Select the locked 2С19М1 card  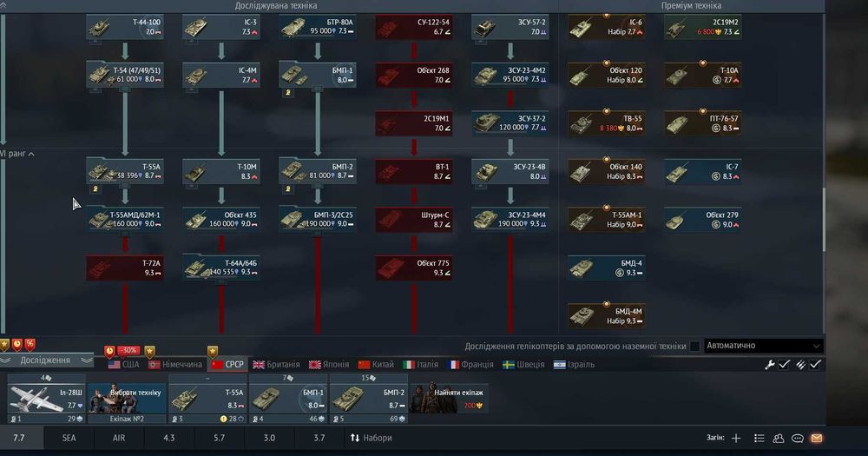(414, 123)
